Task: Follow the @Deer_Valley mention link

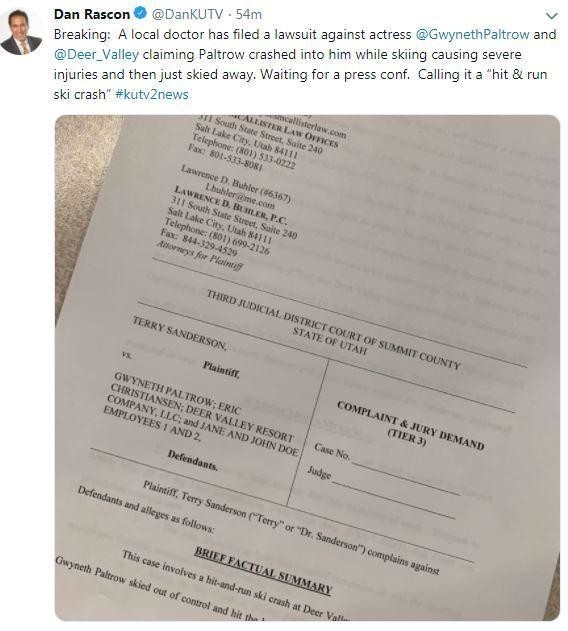Action: [x=96, y=54]
